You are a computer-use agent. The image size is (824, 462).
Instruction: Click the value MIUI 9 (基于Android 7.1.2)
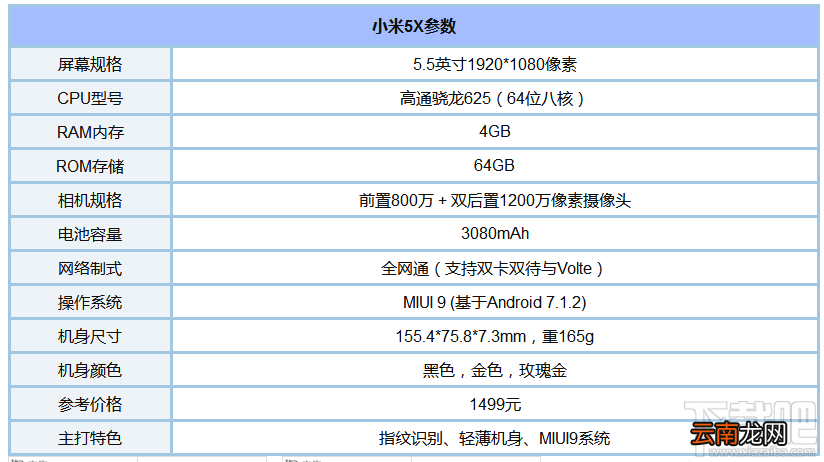(x=495, y=302)
